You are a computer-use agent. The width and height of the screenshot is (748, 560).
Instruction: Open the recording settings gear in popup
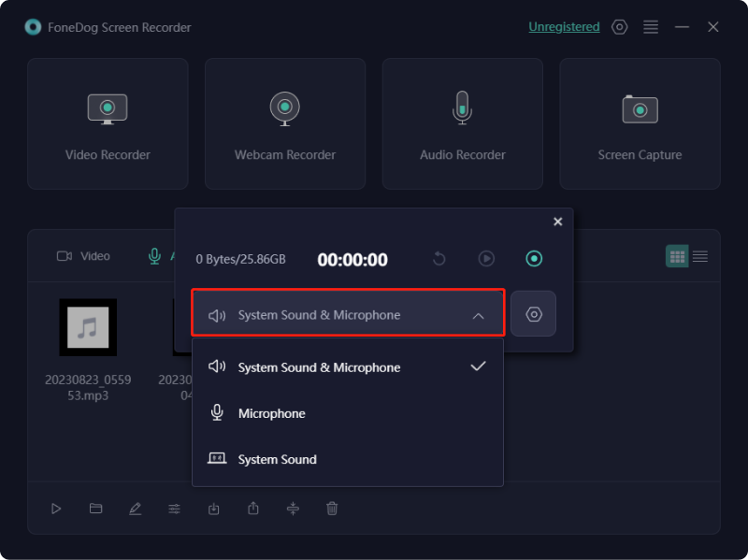coord(534,314)
